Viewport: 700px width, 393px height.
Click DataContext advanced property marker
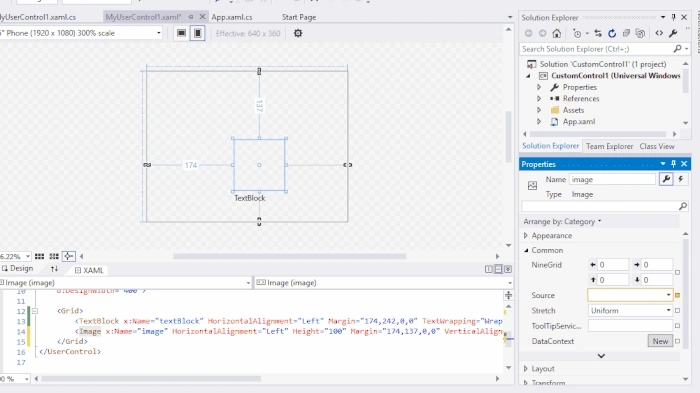(677, 341)
